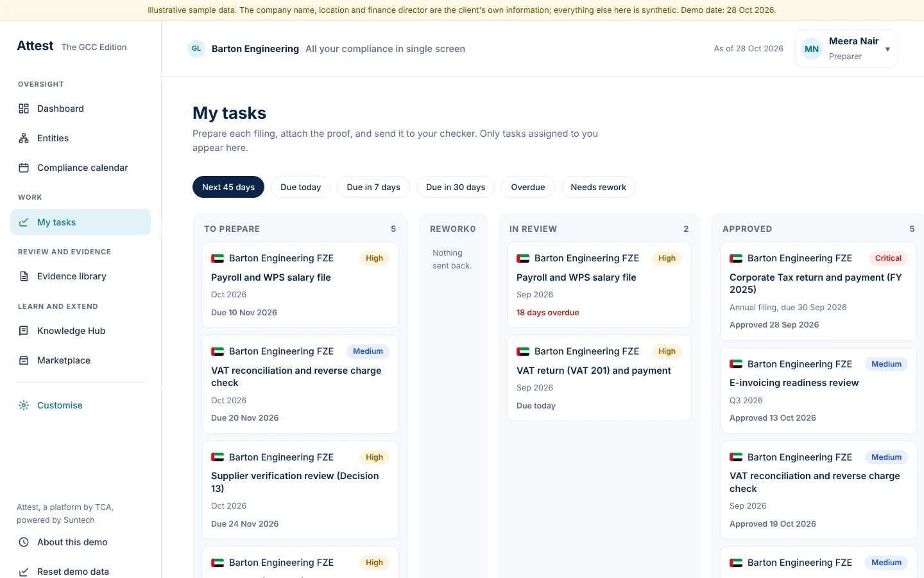Click the GL company avatar badge

[x=196, y=49]
